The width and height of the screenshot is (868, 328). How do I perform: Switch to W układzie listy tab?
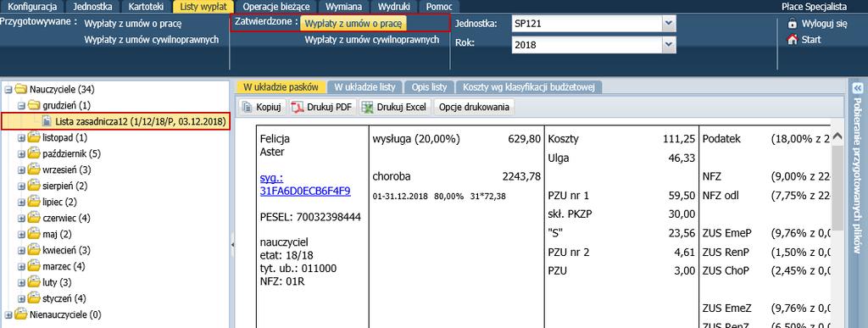364,87
